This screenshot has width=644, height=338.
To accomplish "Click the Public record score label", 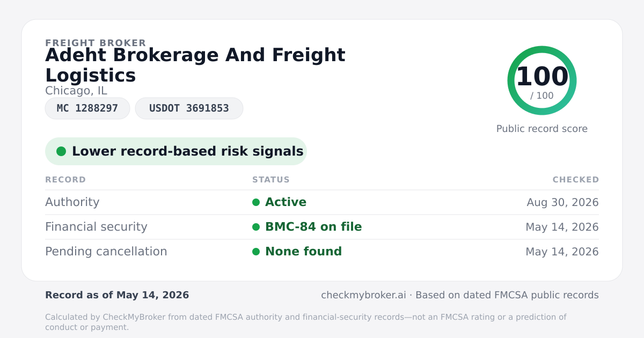I will click(542, 129).
